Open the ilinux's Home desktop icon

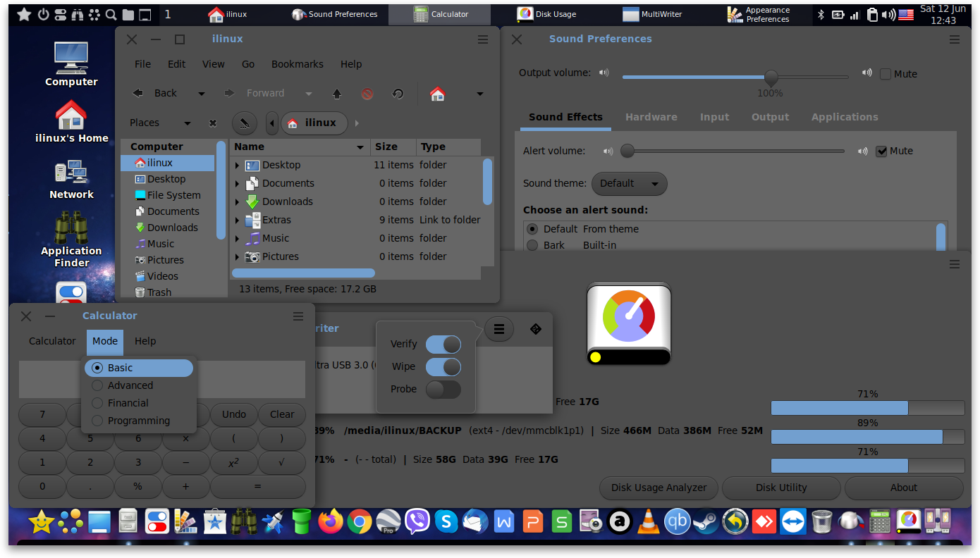click(x=71, y=121)
